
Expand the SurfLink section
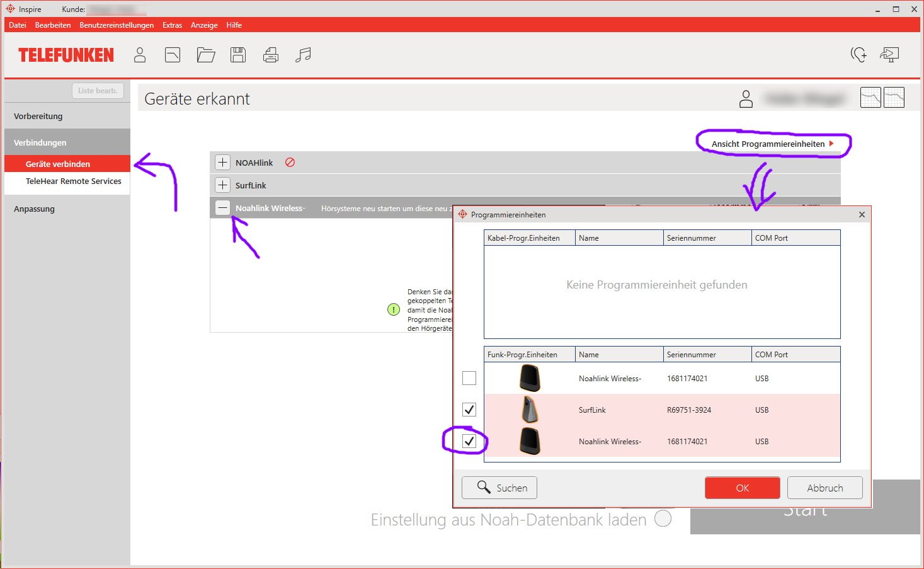click(222, 185)
